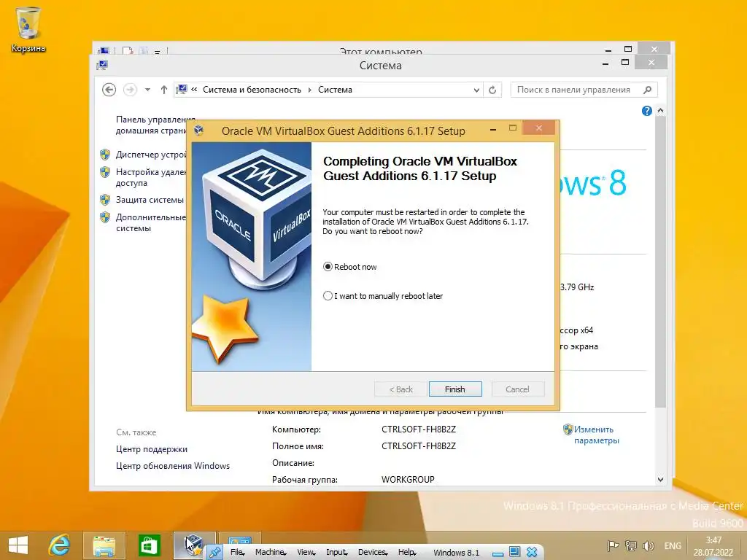
Task: Click scrollbar down arrow in Система window
Action: coord(660,480)
